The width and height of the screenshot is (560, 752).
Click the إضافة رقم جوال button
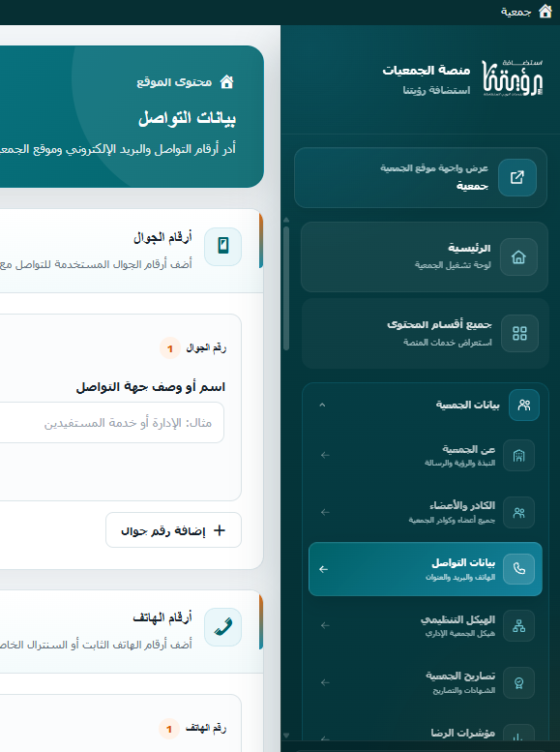173,530
